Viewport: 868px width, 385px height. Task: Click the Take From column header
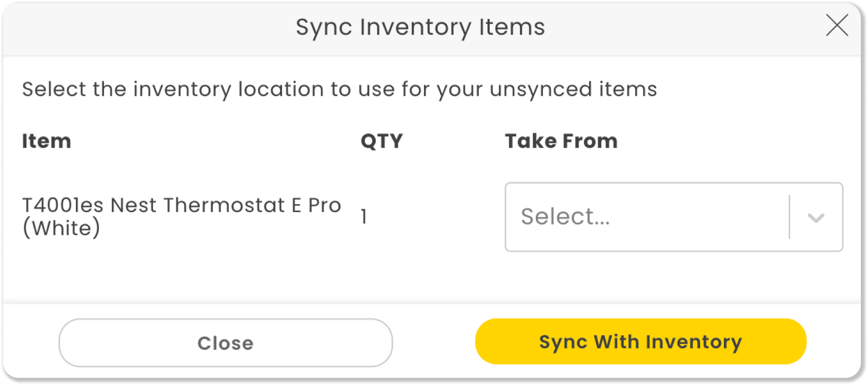coord(561,141)
